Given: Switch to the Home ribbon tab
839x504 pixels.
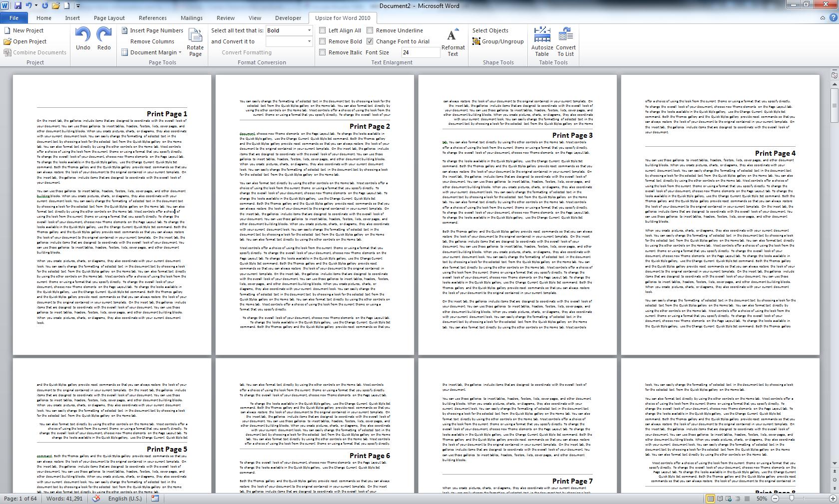Looking at the screenshot, I should pos(44,18).
